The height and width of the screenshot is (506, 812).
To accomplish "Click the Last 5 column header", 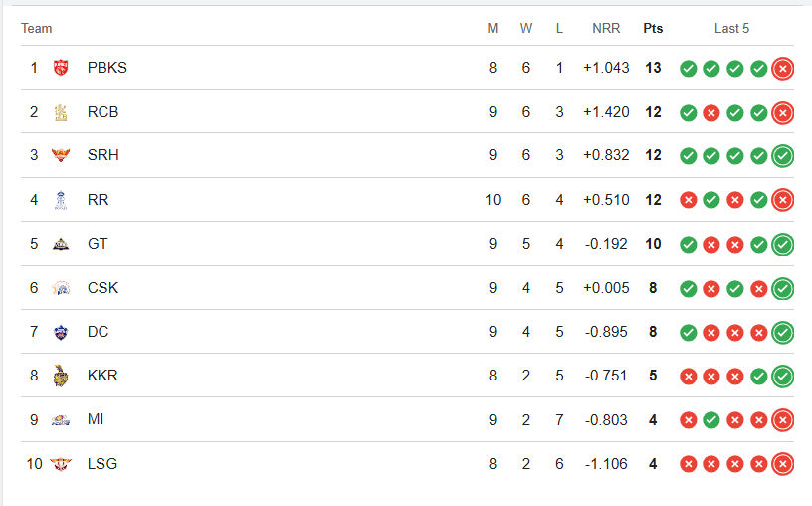I will click(x=731, y=29).
